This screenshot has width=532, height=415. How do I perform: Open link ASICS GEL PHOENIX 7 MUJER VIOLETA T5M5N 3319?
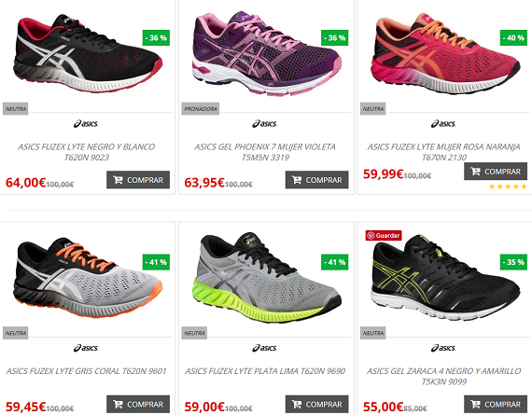(x=265, y=152)
